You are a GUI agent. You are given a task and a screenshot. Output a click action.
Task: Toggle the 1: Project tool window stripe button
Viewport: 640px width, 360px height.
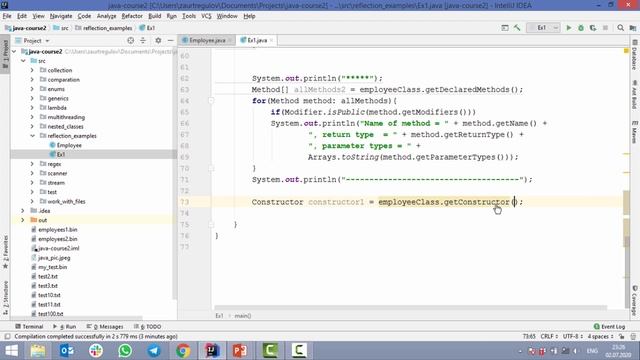[5, 54]
